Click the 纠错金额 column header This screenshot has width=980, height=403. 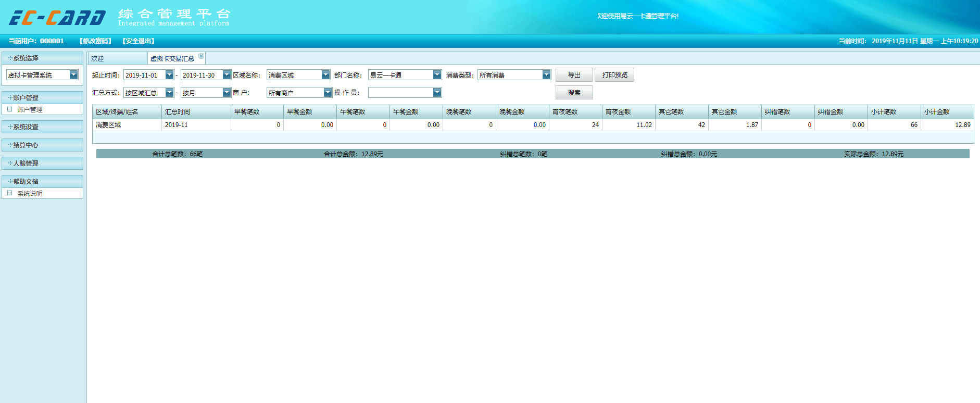(841, 112)
